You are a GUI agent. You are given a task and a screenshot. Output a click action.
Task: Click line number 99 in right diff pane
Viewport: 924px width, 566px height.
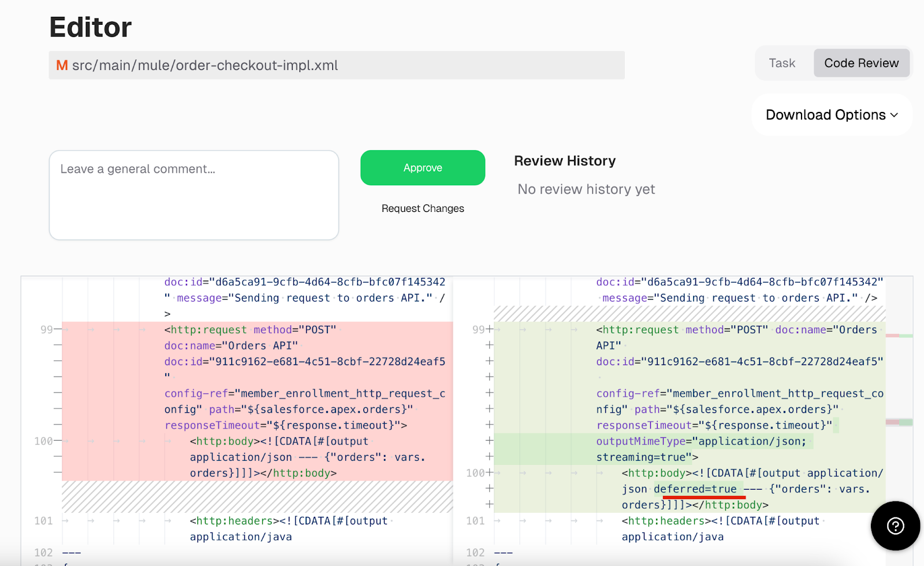tap(479, 330)
